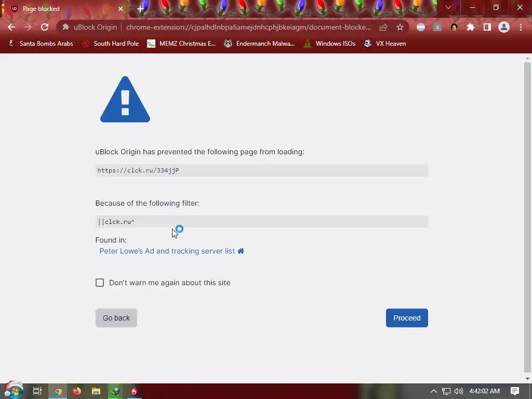
Task: Open the Chrome profile avatar
Action: tap(504, 27)
